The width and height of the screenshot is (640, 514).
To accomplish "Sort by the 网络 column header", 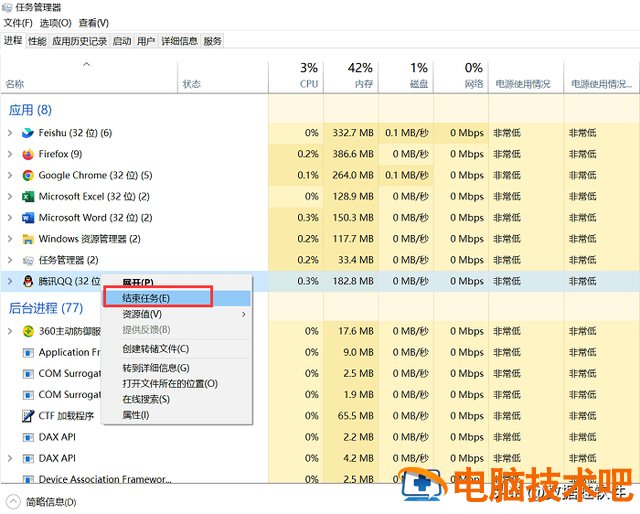I will 461,76.
